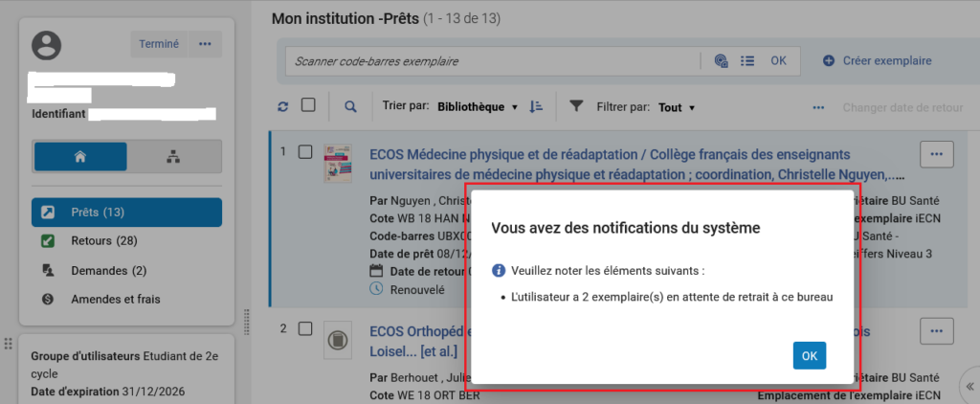Image resolution: width=980 pixels, height=404 pixels.
Task: Click the Scanner code-barres exemplaire field
Action: click(493, 61)
